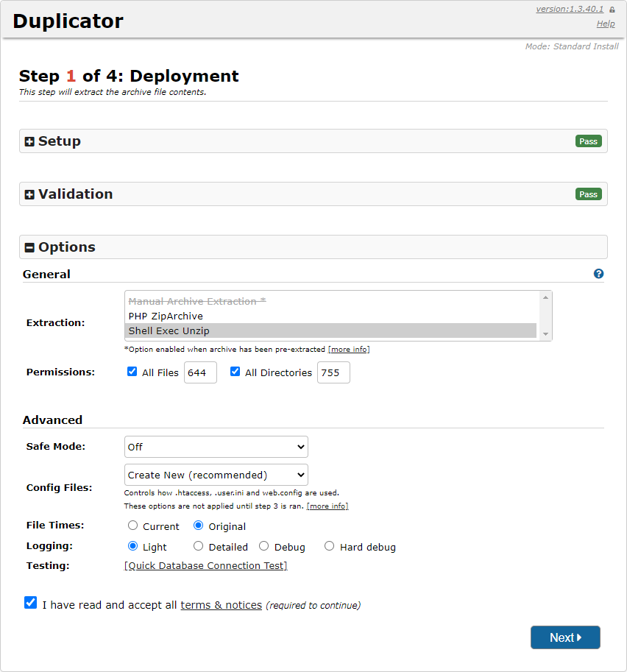Click the lock icon next to version
The width and height of the screenshot is (627, 672).
click(612, 10)
